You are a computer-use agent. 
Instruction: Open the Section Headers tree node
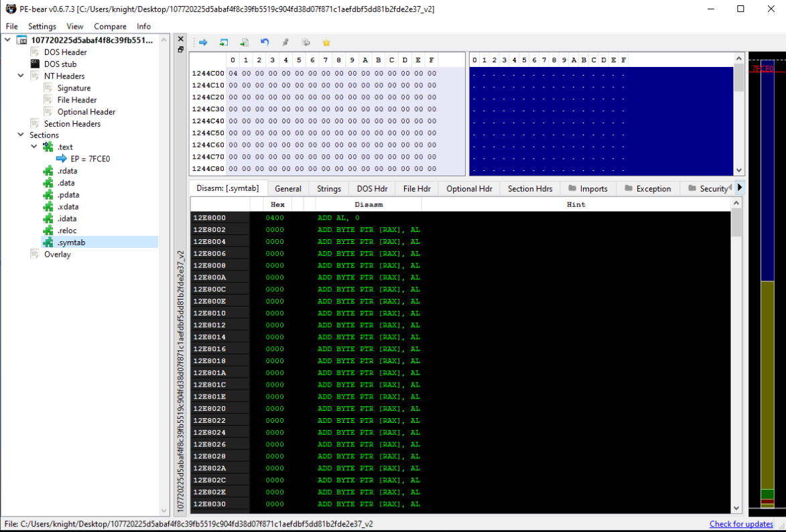72,124
